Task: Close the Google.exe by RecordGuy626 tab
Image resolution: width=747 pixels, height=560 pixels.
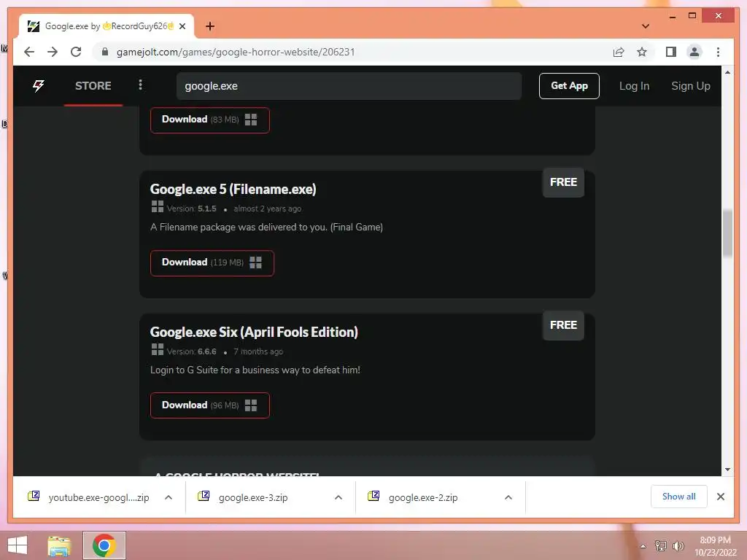Action: (182, 26)
